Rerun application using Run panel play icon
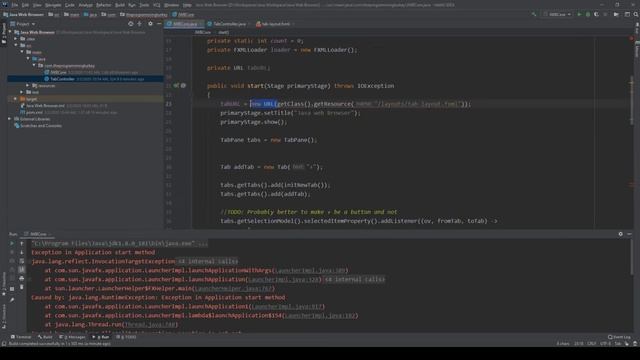Image resolution: width=640 pixels, height=360 pixels. [x=12, y=243]
